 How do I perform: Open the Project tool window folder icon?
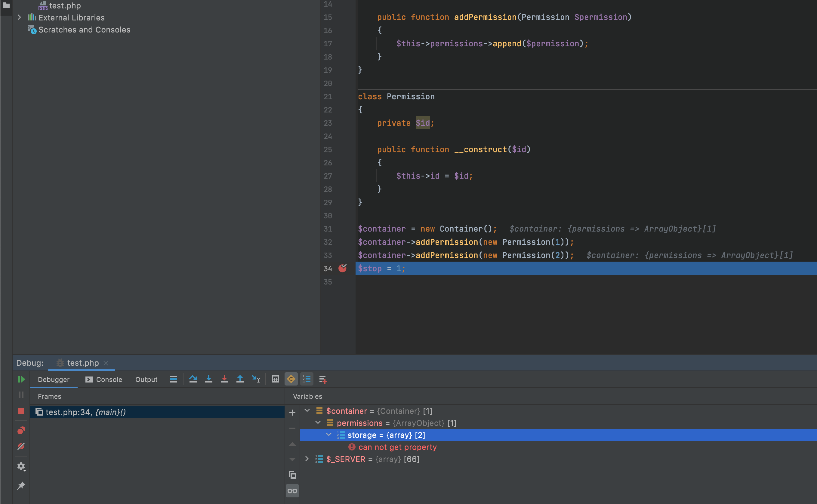click(6, 5)
